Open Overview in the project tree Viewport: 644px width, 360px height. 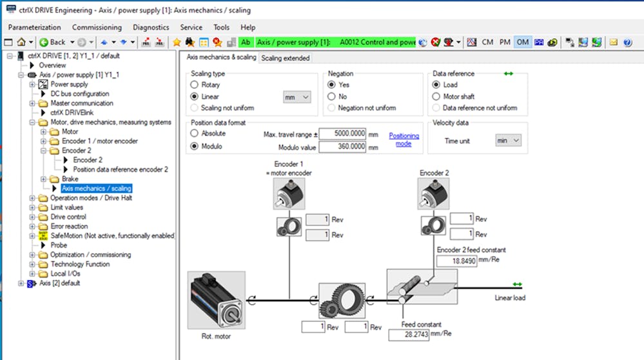click(52, 65)
